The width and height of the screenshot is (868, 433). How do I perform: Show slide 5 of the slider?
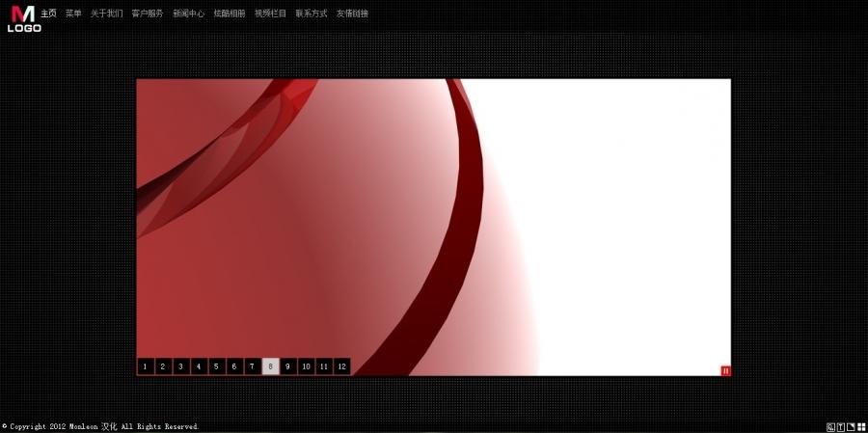[x=216, y=366]
